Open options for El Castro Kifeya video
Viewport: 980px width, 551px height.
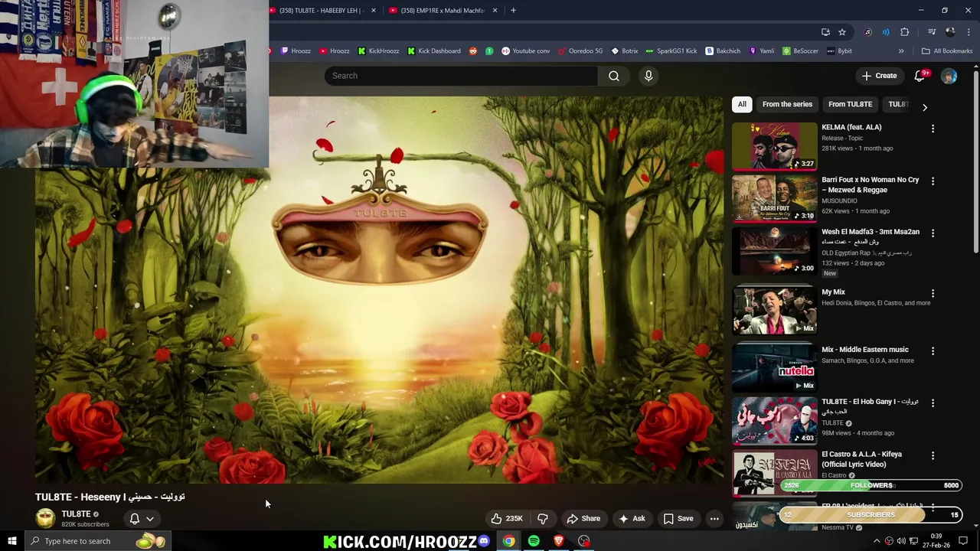pos(933,455)
